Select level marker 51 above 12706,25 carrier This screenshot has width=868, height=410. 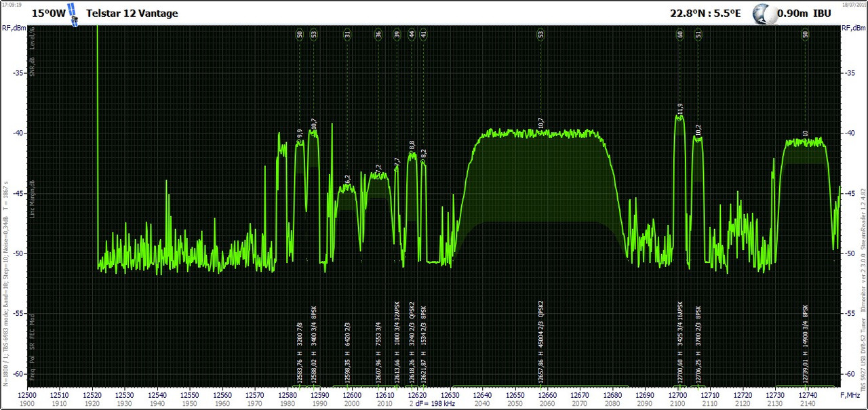(x=698, y=34)
